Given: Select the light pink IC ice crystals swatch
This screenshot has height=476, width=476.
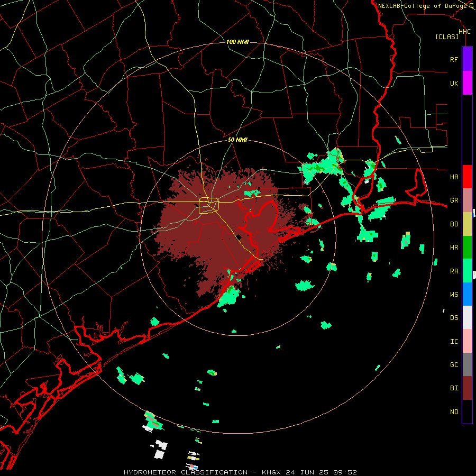Looking at the screenshot, I should click(x=467, y=341).
